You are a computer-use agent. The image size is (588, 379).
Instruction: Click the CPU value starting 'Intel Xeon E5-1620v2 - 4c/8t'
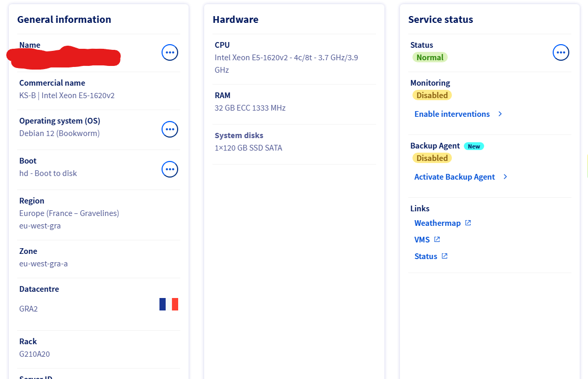click(x=286, y=64)
